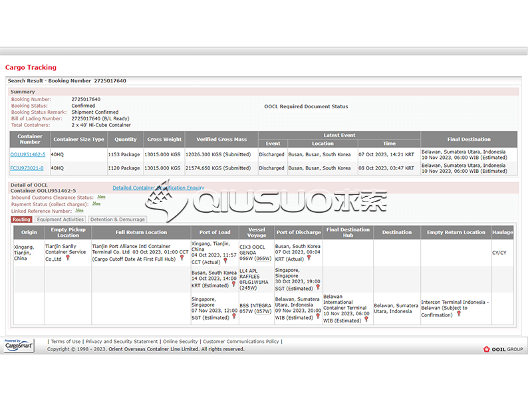This screenshot has height=399, width=532.
Task: Click the CY/CY haulage value
Action: pyautogui.click(x=499, y=253)
